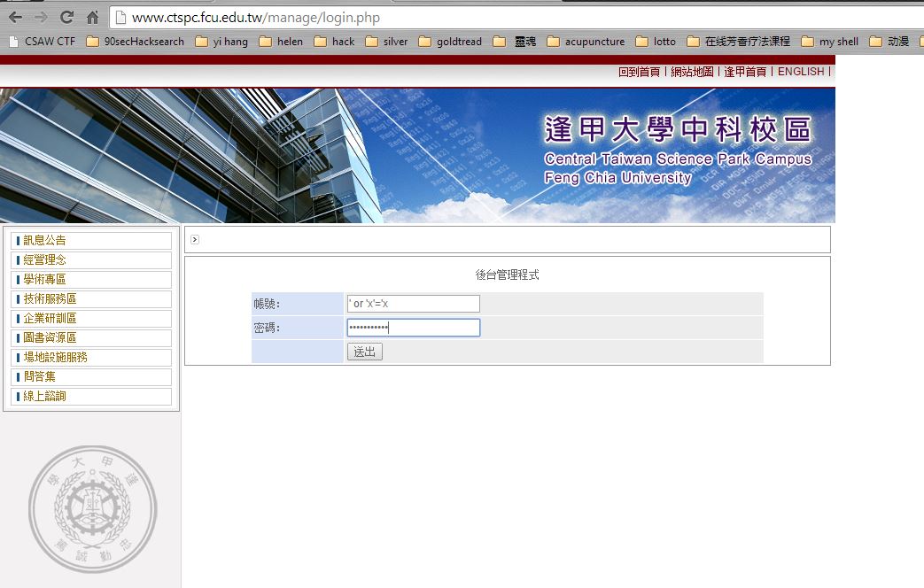The width and height of the screenshot is (924, 588).
Task: Reload the page with the refresh icon
Action: tap(66, 17)
